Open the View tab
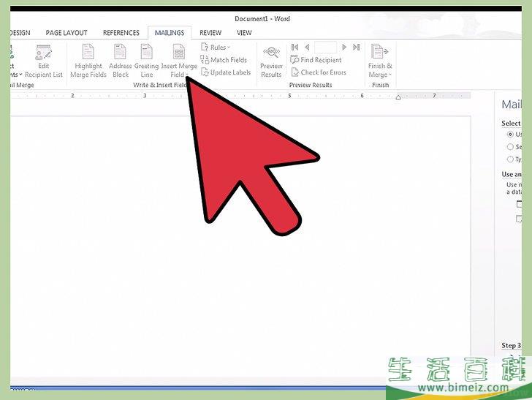Viewport: 532px width, 400px height. pos(244,33)
